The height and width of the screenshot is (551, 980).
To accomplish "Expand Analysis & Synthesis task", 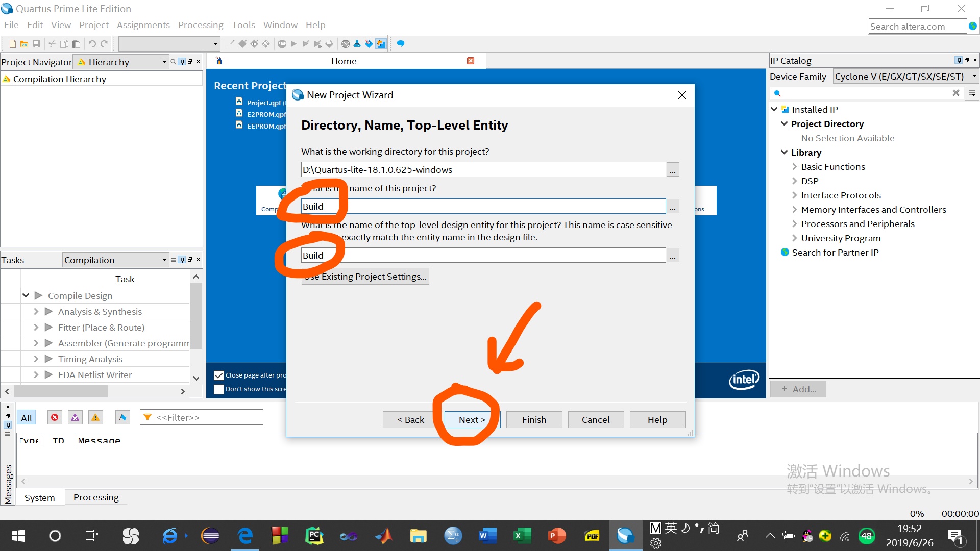I will (36, 312).
